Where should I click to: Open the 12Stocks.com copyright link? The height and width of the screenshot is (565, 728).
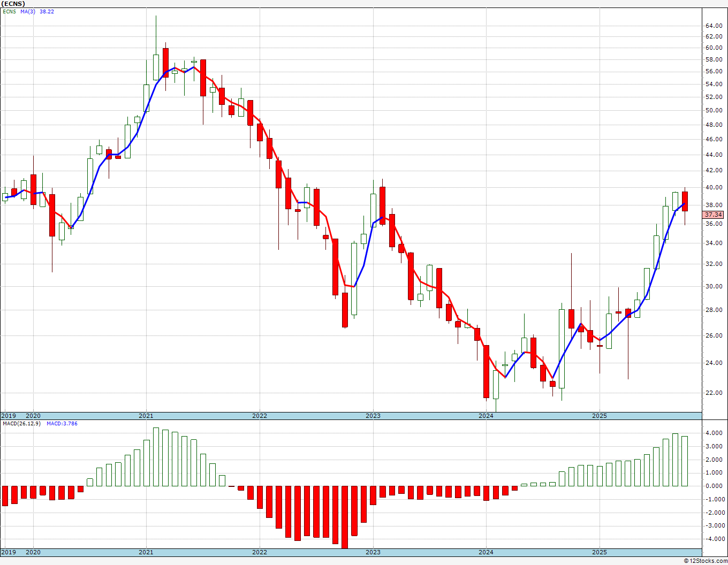click(x=706, y=561)
